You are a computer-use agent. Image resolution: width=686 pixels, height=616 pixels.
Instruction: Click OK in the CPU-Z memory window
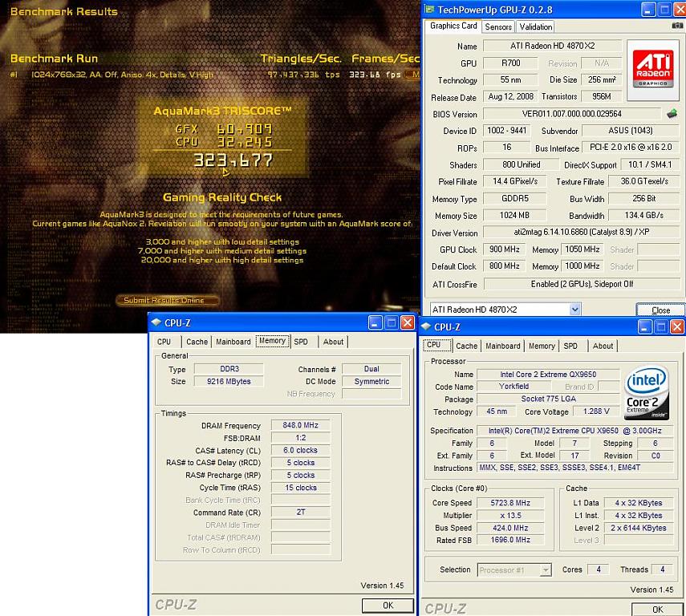388,605
